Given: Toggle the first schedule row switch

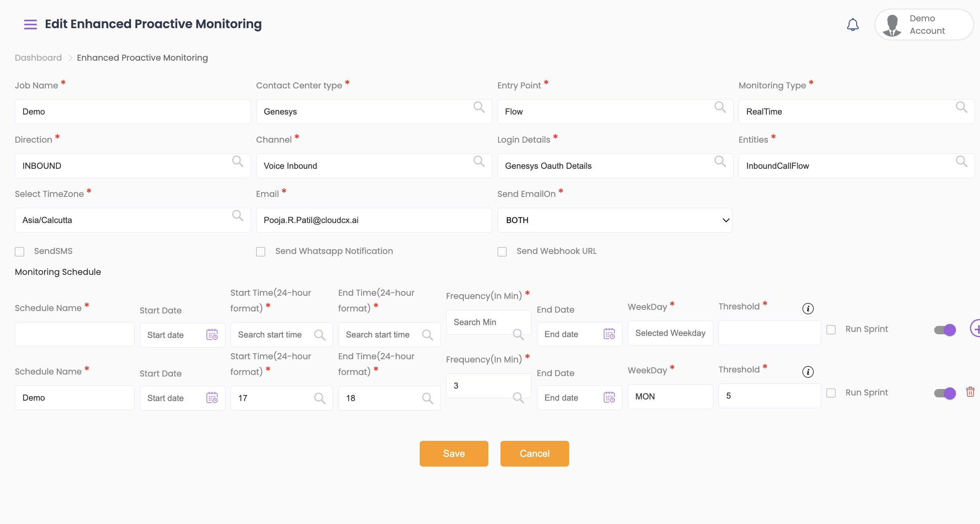Looking at the screenshot, I should tap(945, 330).
